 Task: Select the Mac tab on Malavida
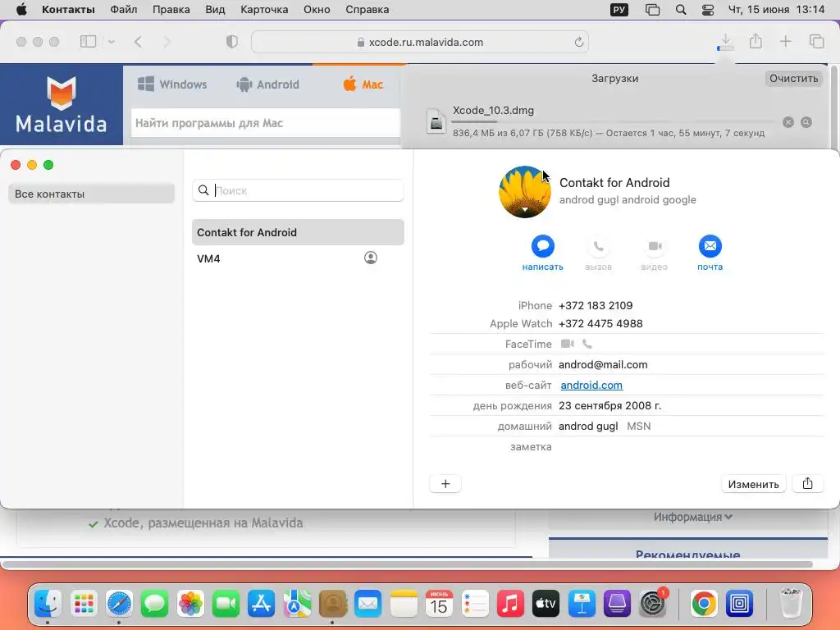pos(363,84)
